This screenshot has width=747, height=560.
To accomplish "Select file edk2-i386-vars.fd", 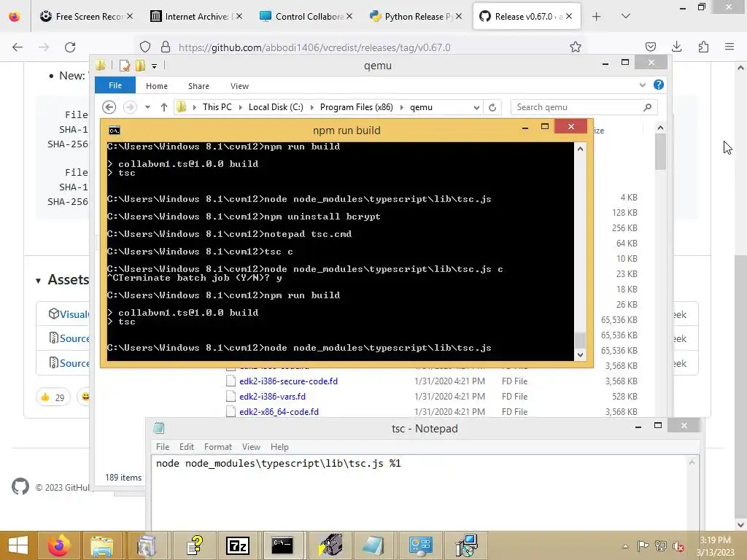I will tap(273, 396).
